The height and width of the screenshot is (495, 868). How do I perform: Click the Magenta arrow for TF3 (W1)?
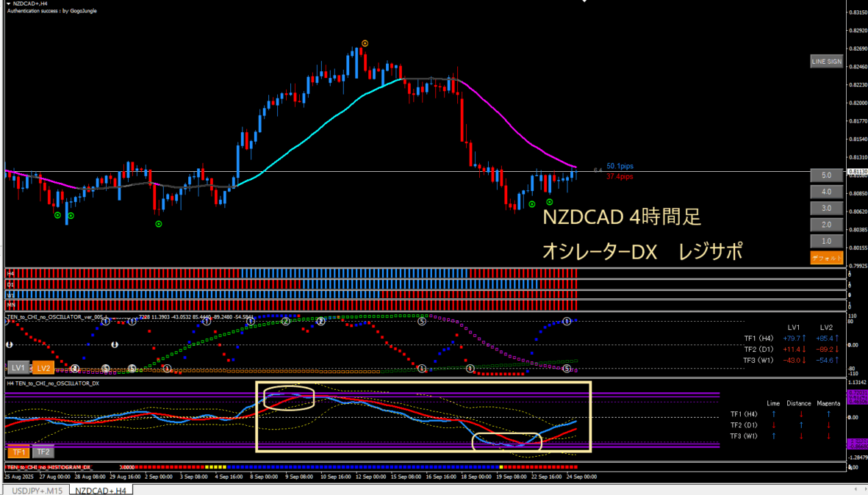pyautogui.click(x=828, y=436)
